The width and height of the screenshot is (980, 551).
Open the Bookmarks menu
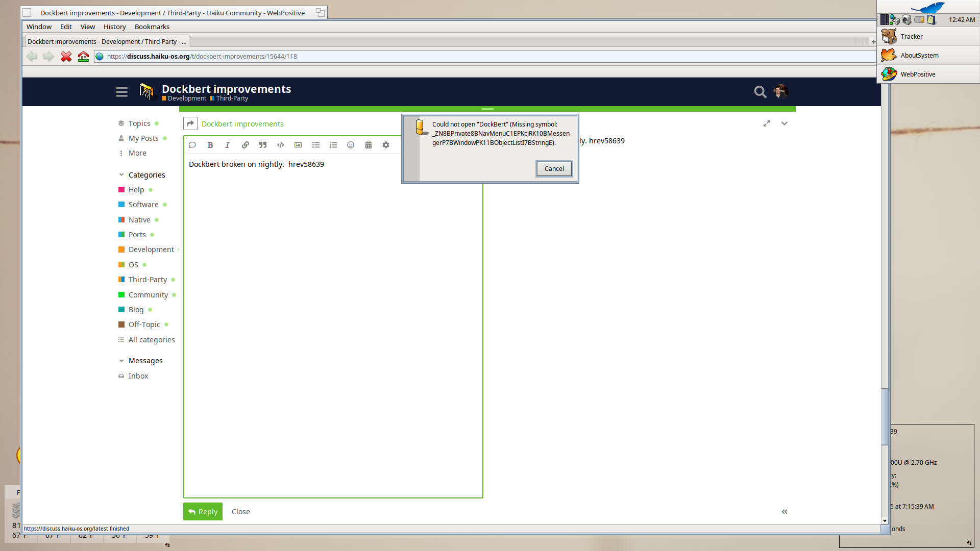pos(152,27)
